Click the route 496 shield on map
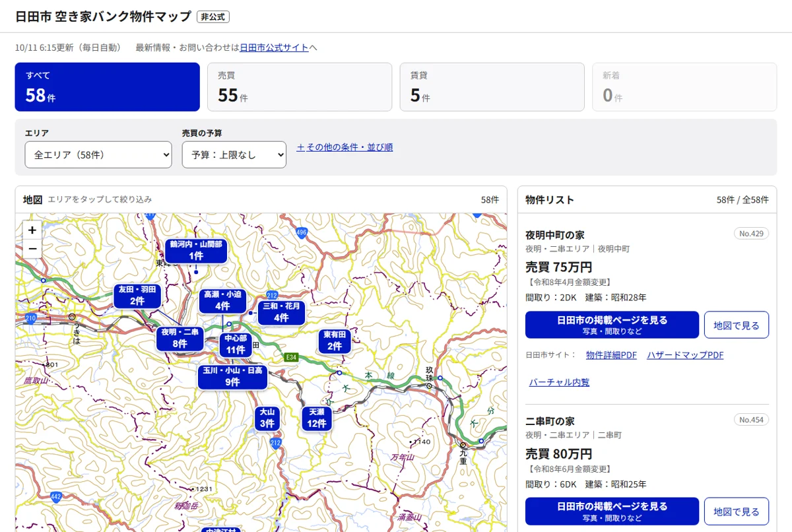 click(302, 232)
